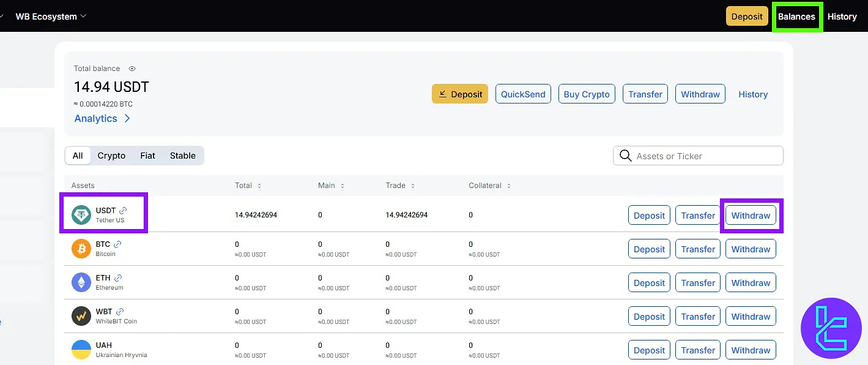The height and width of the screenshot is (365, 868).
Task: Withdraw WBT from its row
Action: point(751,317)
